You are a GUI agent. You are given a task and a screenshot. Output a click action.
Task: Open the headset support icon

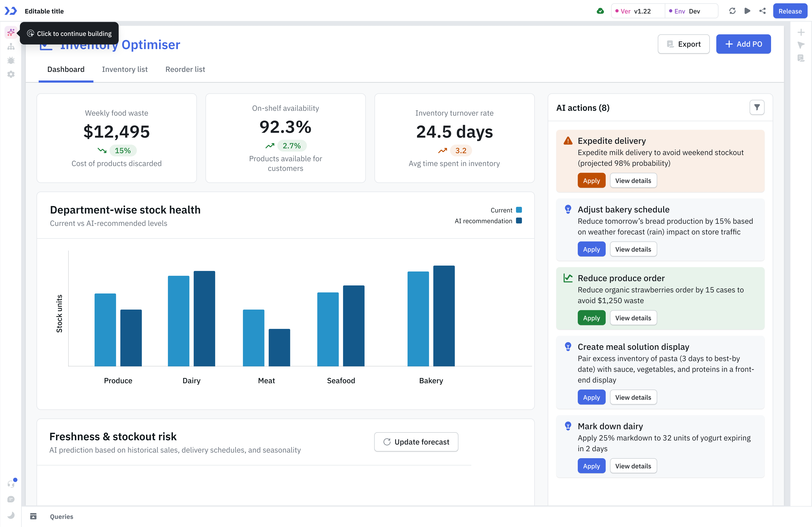pyautogui.click(x=11, y=484)
